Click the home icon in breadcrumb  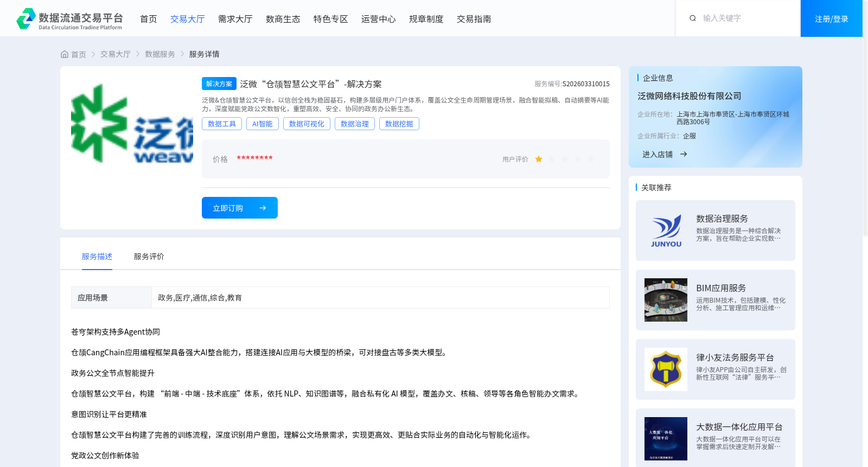pyautogui.click(x=65, y=54)
